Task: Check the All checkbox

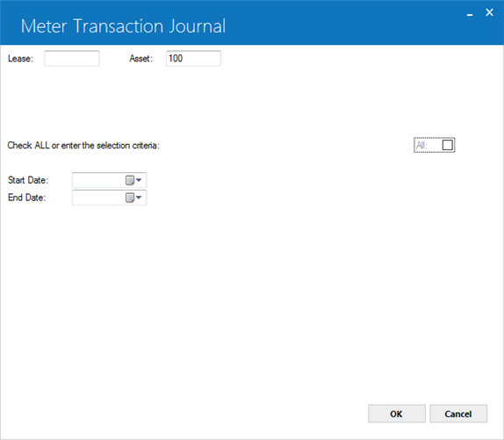Action: [x=448, y=145]
